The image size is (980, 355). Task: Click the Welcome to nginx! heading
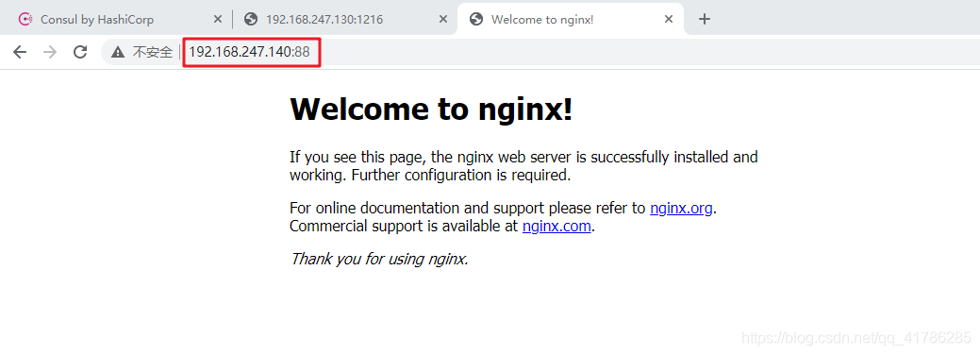[x=431, y=110]
